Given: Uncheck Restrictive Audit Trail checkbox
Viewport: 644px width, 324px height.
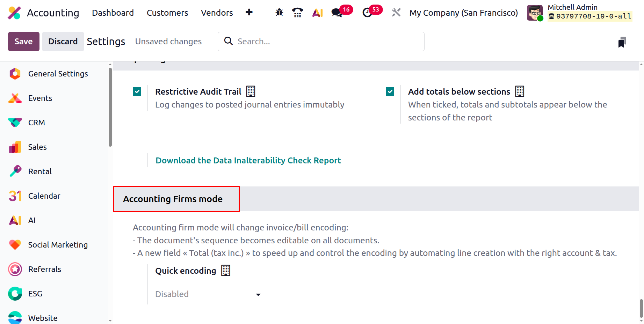Looking at the screenshot, I should [137, 91].
